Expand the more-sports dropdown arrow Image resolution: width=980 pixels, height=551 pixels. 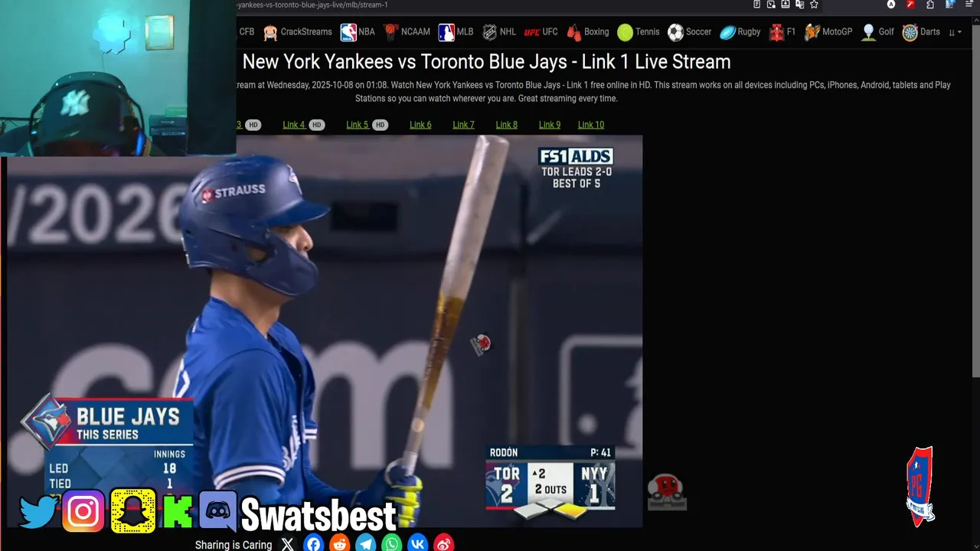click(x=955, y=32)
